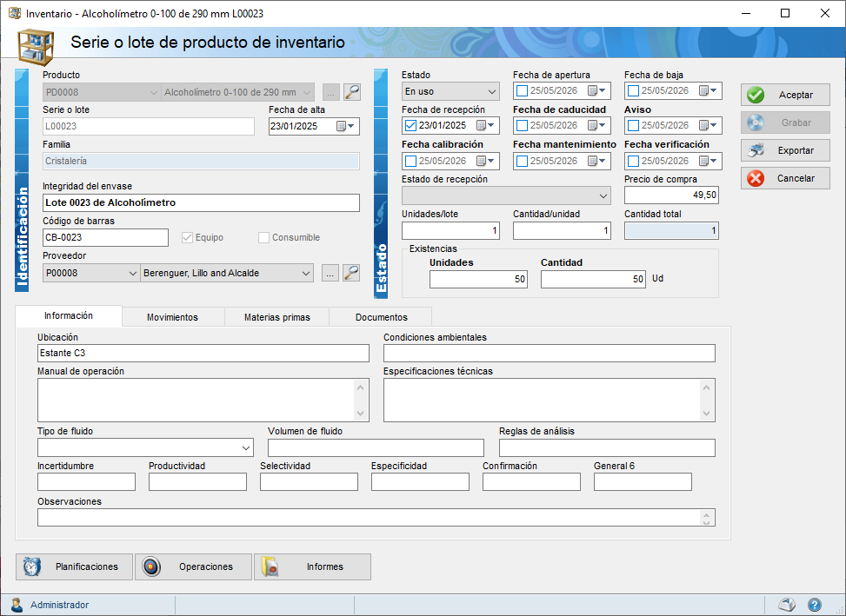Open calendar picker for Fecha mantenimiento
This screenshot has width=846, height=616.
pyautogui.click(x=596, y=161)
